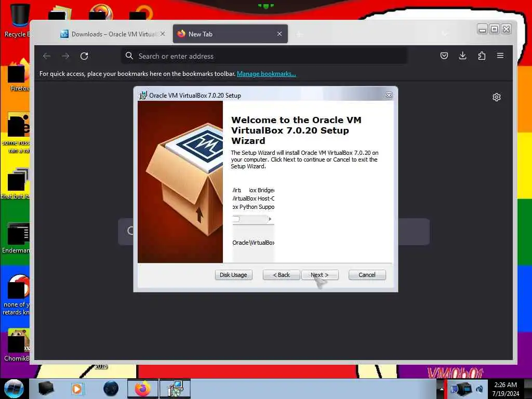Viewport: 532px width, 399px height.
Task: Close the VirtualBox Setup dialog
Action: tap(389, 96)
